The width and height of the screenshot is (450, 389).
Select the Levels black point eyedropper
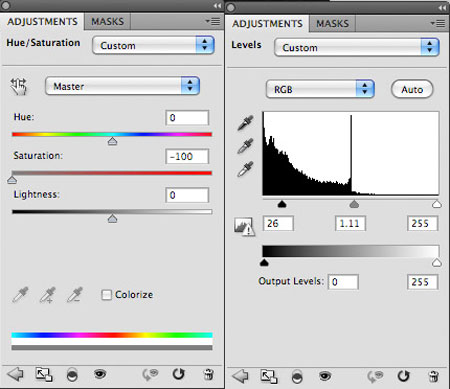245,123
